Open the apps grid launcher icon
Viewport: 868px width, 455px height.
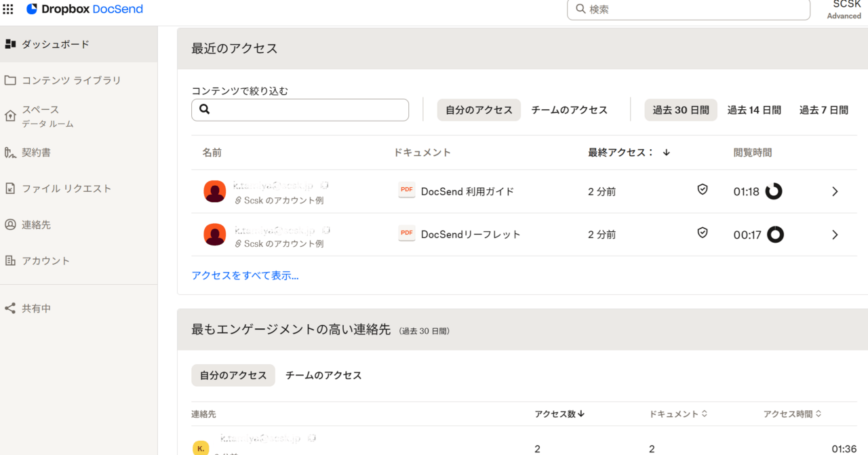[8, 9]
